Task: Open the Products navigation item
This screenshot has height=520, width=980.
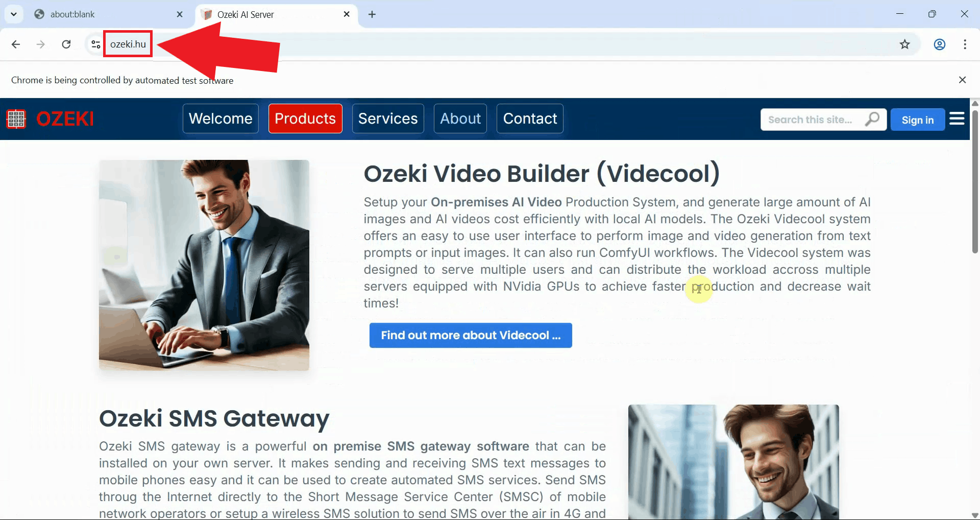Action: pyautogui.click(x=305, y=119)
